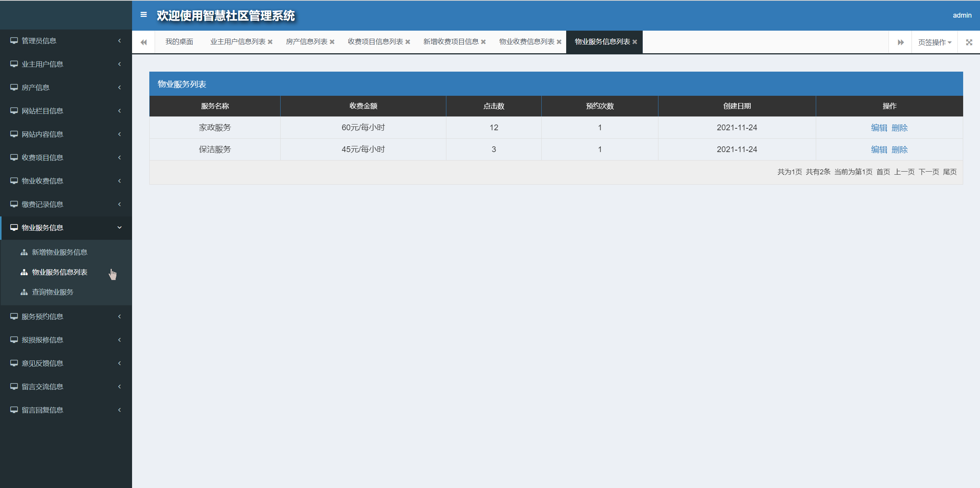Delete the 家政服务 row
This screenshot has width=980, height=488.
[x=900, y=128]
